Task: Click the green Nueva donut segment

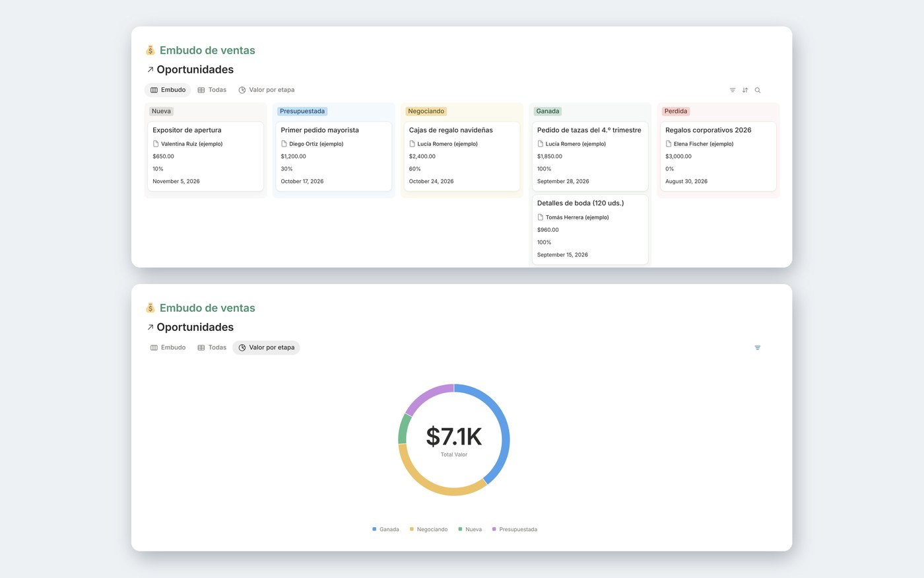Action: (x=403, y=429)
